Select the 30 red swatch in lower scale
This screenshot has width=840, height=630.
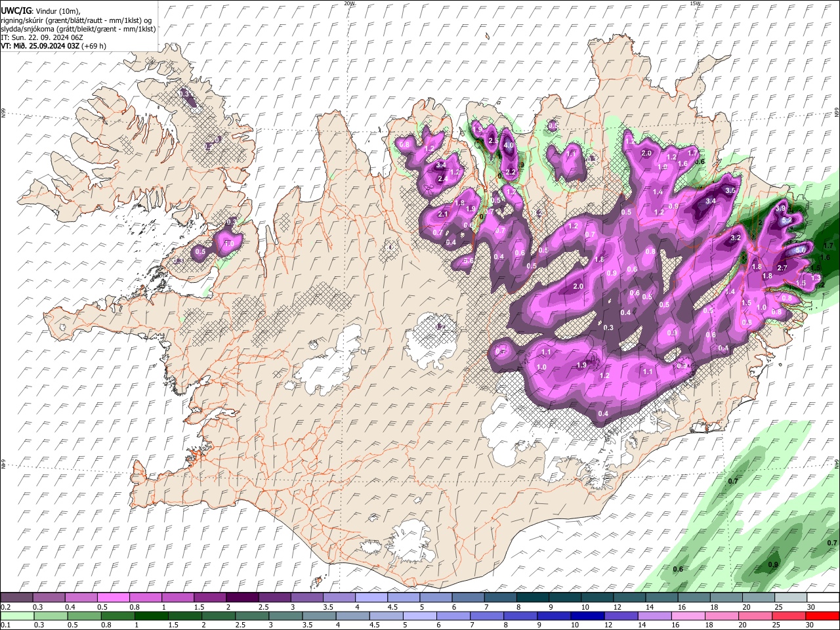[x=823, y=616]
